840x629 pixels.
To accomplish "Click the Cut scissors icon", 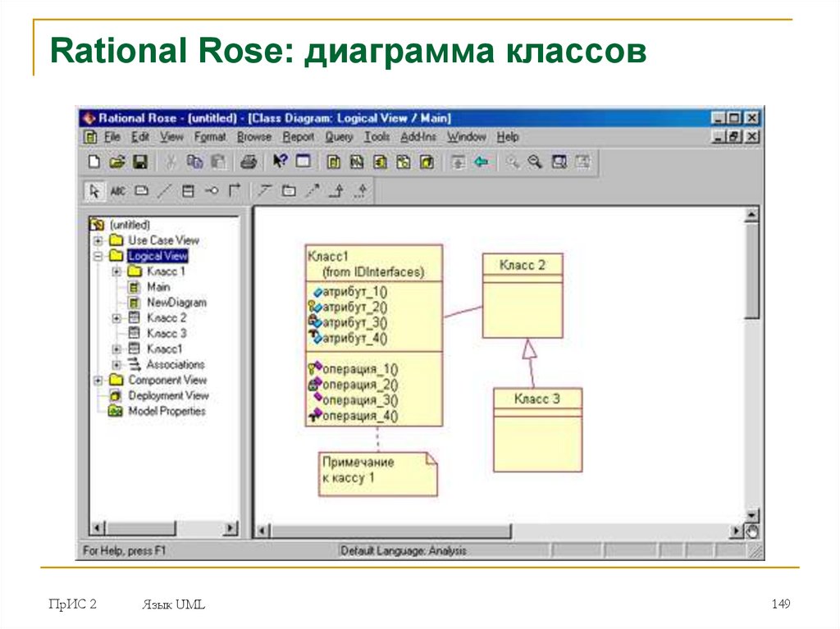I will pos(171,162).
